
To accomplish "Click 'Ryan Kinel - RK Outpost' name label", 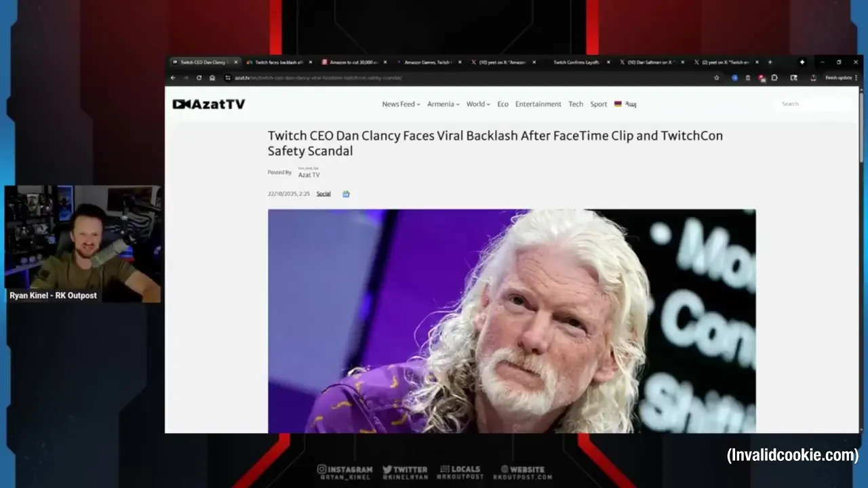I will click(x=53, y=296).
